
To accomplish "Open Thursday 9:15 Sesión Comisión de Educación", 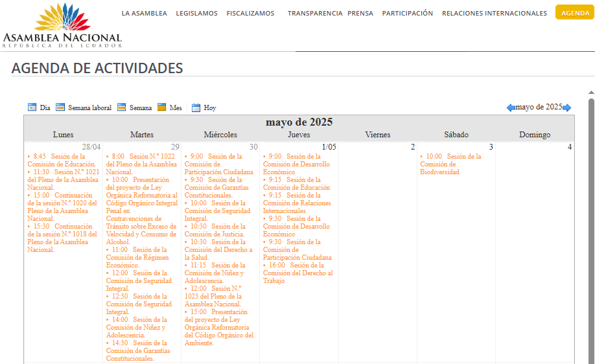I will coord(296,183).
